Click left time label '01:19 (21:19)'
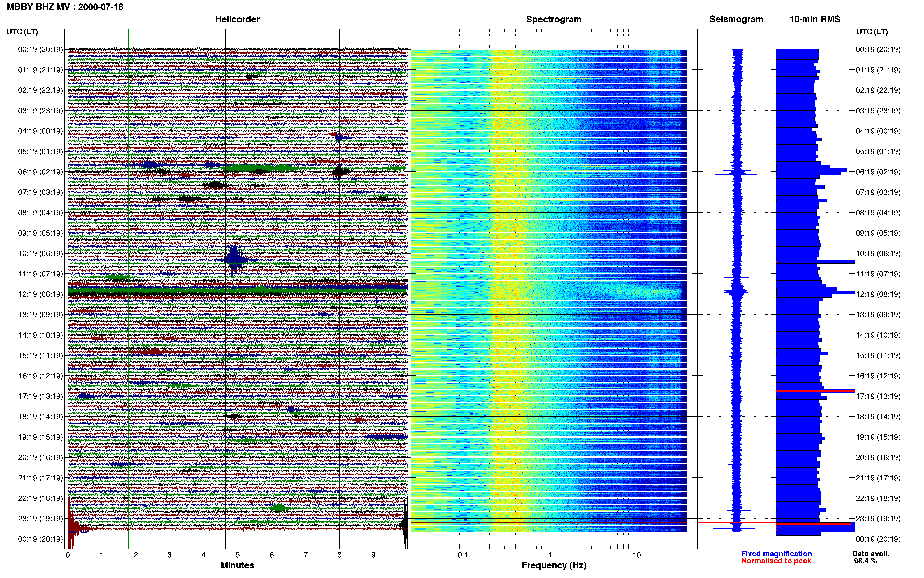 [41, 70]
